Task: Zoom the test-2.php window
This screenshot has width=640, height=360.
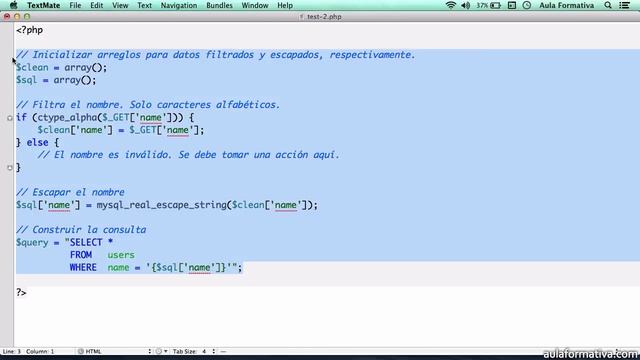Action: click(x=27, y=17)
